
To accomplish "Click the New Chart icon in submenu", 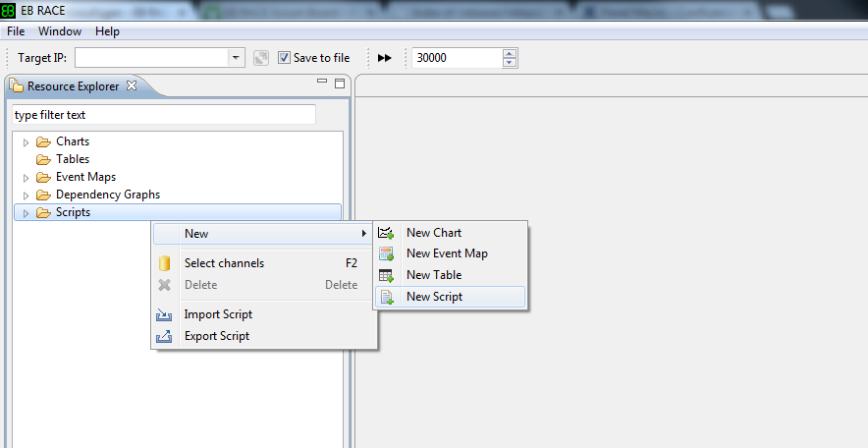I will click(386, 233).
